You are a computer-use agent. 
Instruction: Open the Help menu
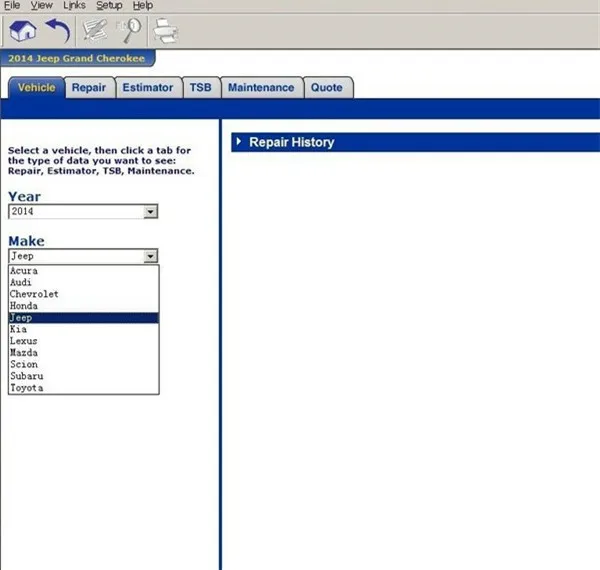tap(143, 5)
